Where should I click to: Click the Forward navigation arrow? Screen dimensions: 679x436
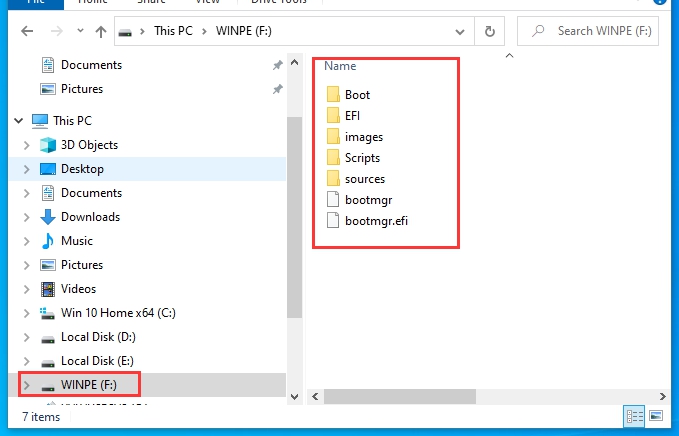(56, 31)
